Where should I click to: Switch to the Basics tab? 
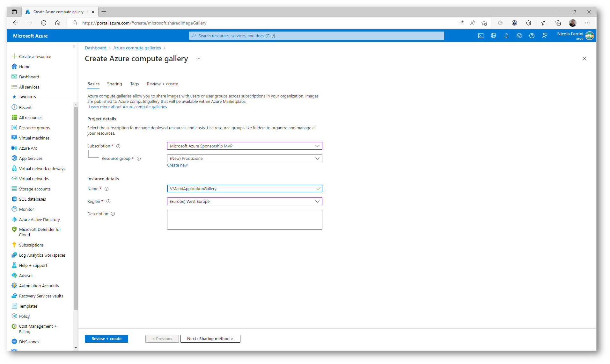pos(93,84)
